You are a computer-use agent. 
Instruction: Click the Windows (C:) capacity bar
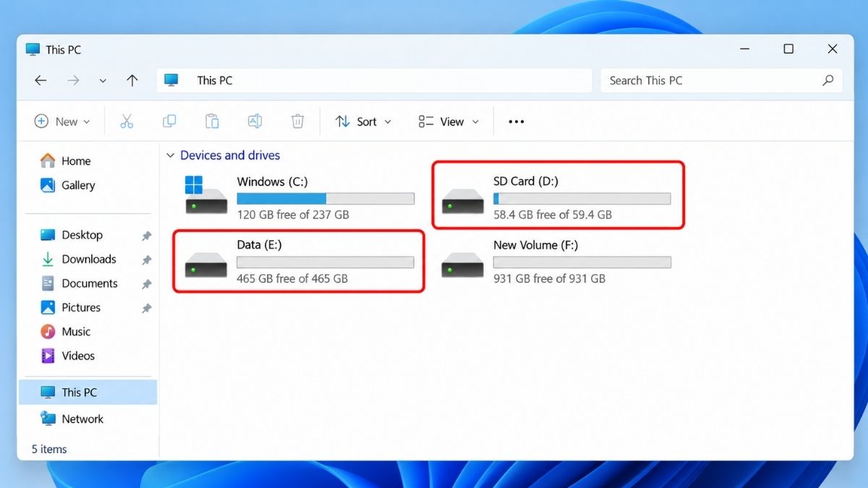point(325,199)
